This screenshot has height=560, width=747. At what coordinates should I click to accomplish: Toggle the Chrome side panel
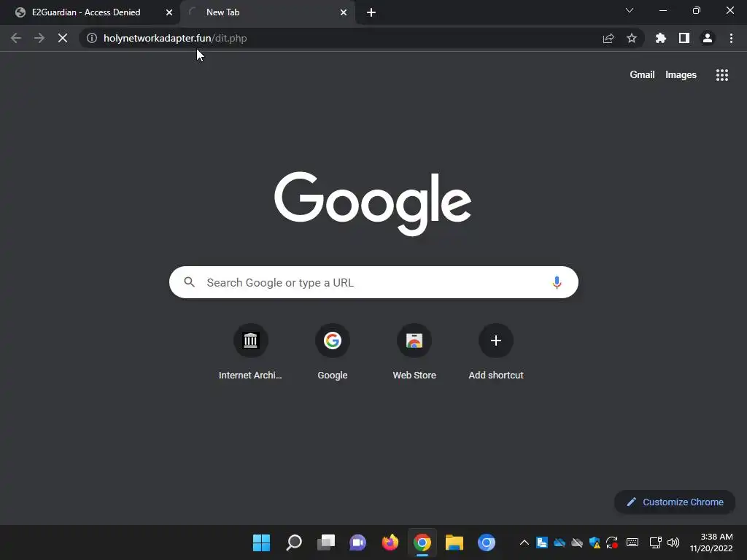pos(684,38)
